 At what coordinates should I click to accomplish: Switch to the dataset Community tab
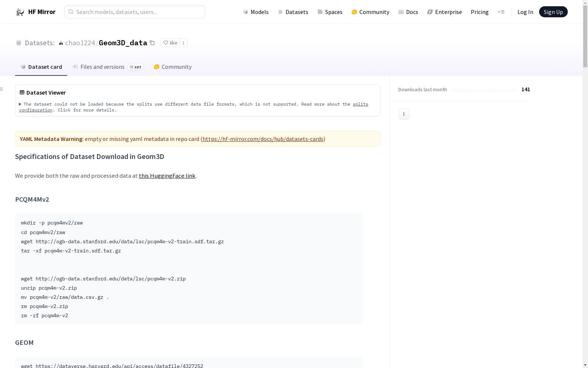pos(172,67)
